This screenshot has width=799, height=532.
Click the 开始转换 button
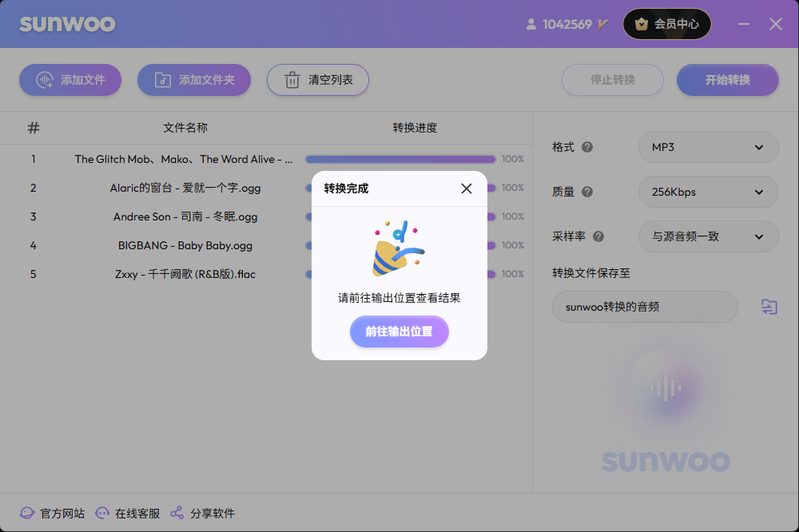click(727, 80)
